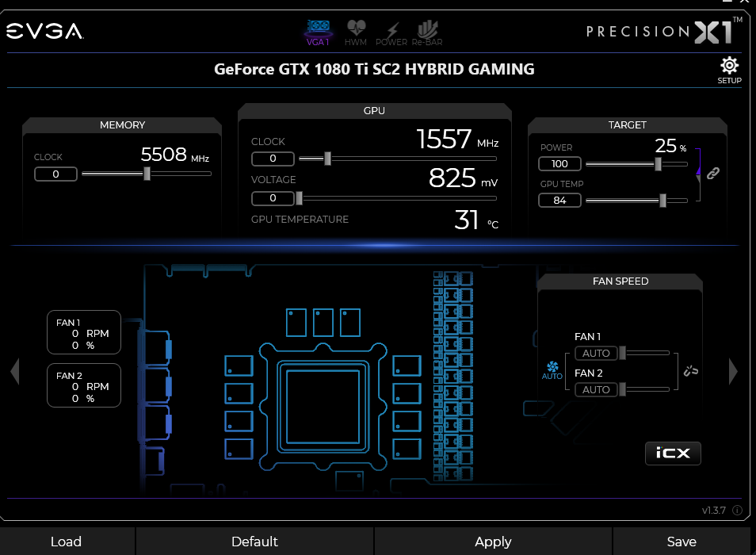Open the HWM hardware monitor tab
This screenshot has width=756, height=555.
click(356, 33)
